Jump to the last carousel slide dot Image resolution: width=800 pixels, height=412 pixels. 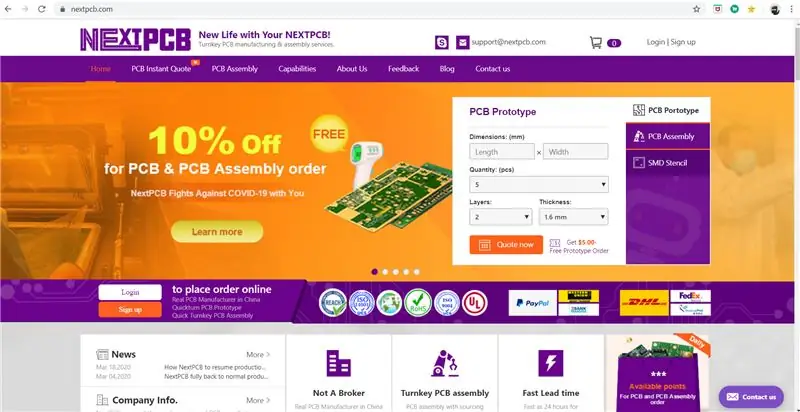[417, 272]
